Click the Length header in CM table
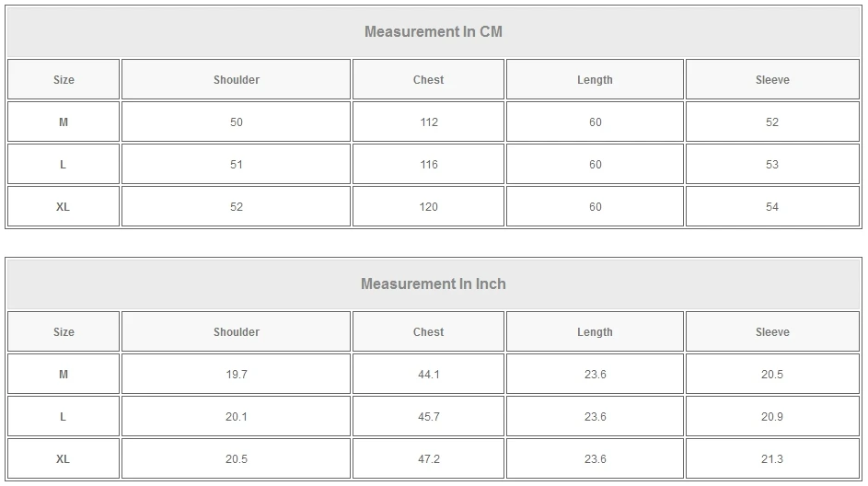 pos(595,80)
